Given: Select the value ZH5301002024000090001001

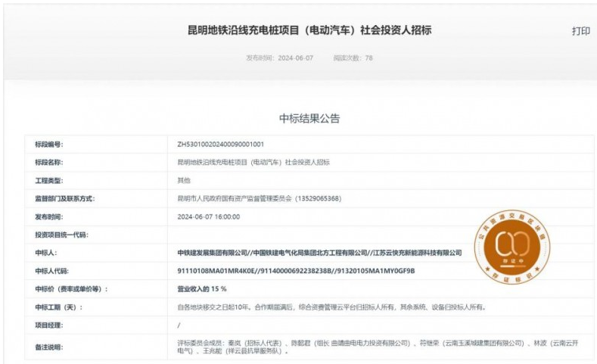Looking at the screenshot, I should (x=220, y=145).
